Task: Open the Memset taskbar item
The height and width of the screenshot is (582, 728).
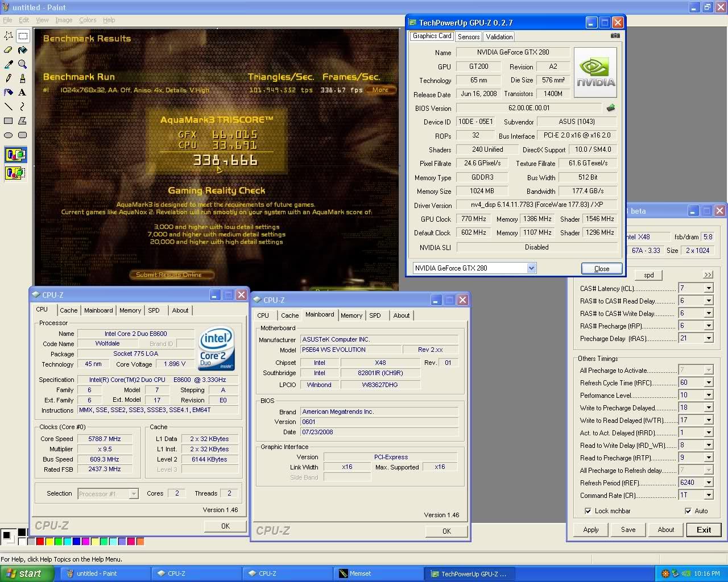Action: [x=378, y=573]
